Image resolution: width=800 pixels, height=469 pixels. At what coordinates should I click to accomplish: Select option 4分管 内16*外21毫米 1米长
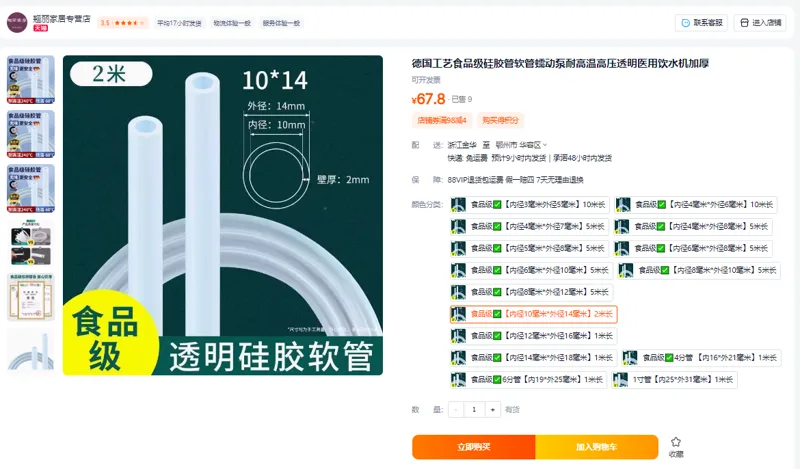pyautogui.click(x=702, y=358)
